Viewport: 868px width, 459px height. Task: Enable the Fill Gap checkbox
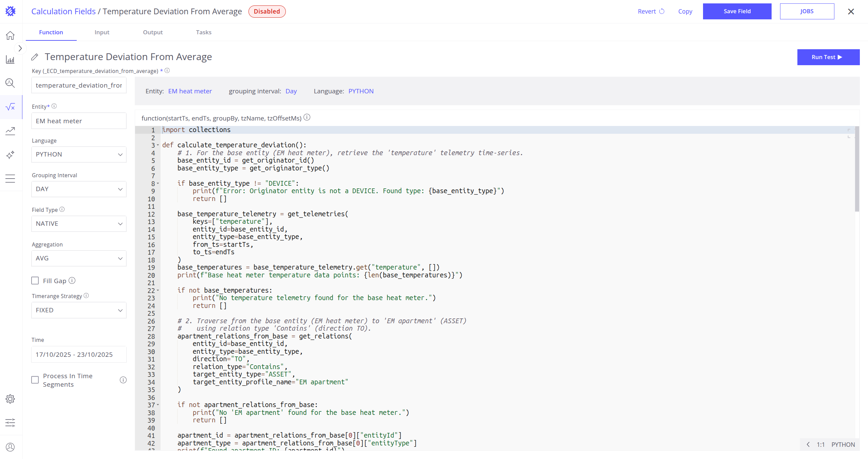35,280
